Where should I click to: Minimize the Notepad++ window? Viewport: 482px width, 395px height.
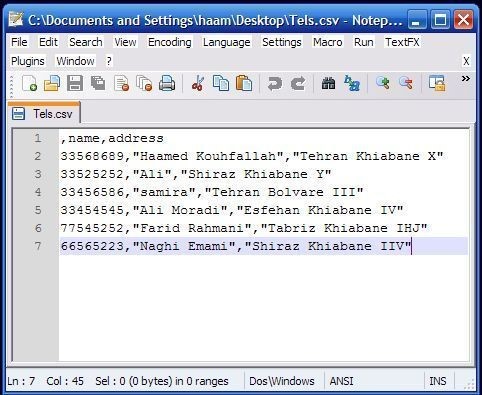(416, 20)
